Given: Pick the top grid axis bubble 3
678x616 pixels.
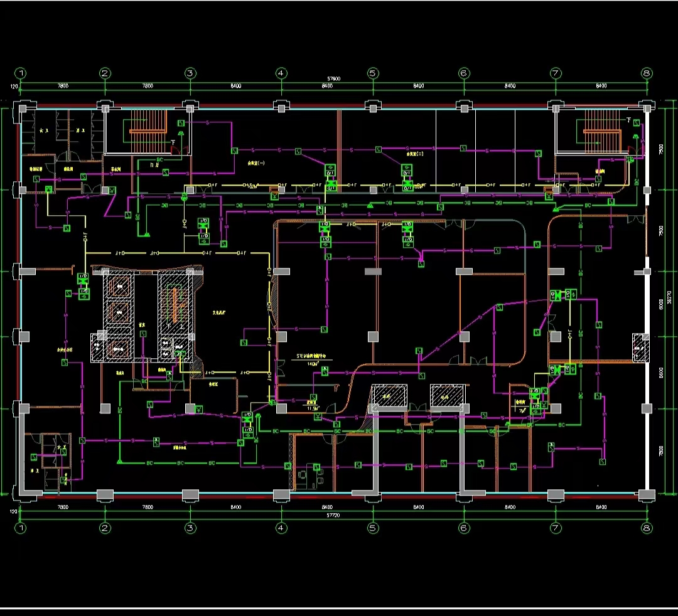Looking at the screenshot, I should 190,73.
